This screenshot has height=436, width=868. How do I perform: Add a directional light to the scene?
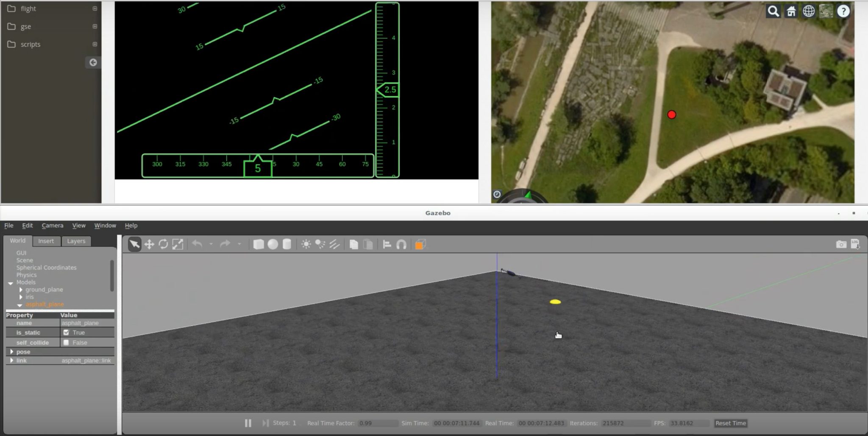334,244
